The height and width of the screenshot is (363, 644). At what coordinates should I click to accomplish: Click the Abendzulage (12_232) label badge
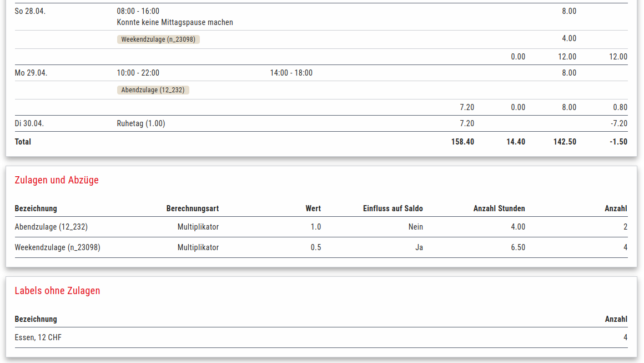[x=153, y=90]
